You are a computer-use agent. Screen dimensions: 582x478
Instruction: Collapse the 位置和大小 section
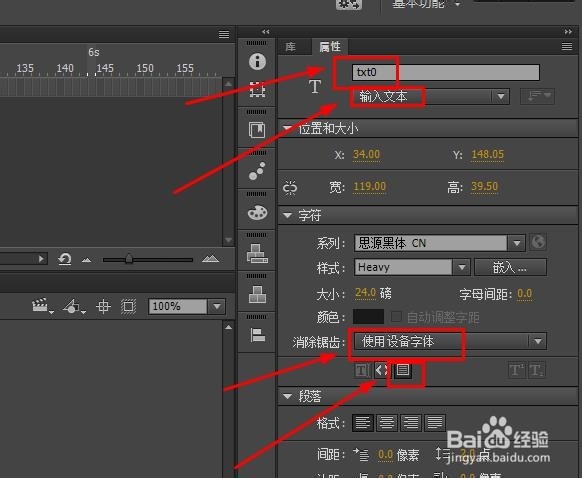click(287, 128)
